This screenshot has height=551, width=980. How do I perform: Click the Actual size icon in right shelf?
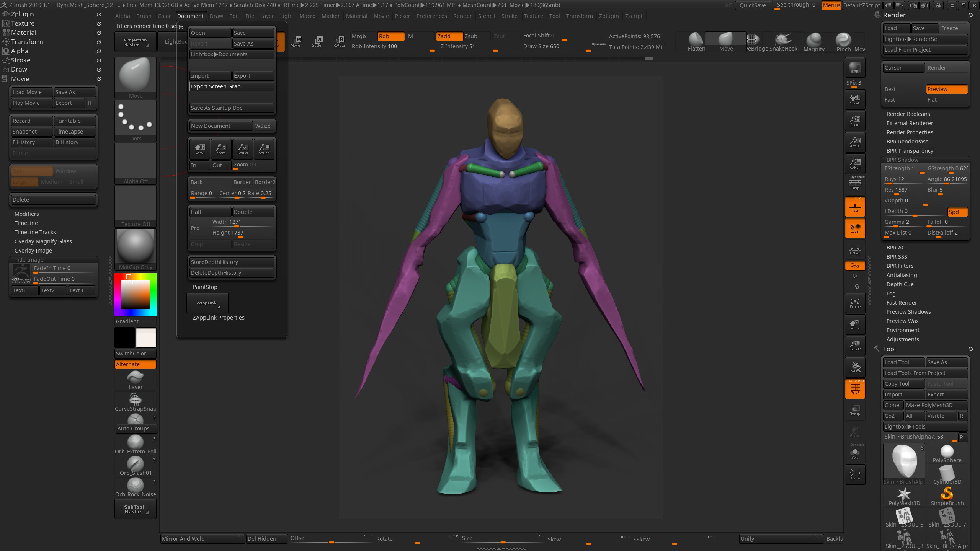(x=855, y=142)
